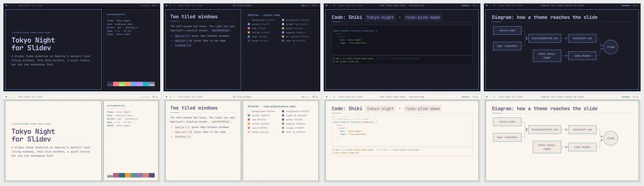Expand the gaps_in = 5 chevron on light slide
The image size is (644, 186).
click(x=172, y=127)
